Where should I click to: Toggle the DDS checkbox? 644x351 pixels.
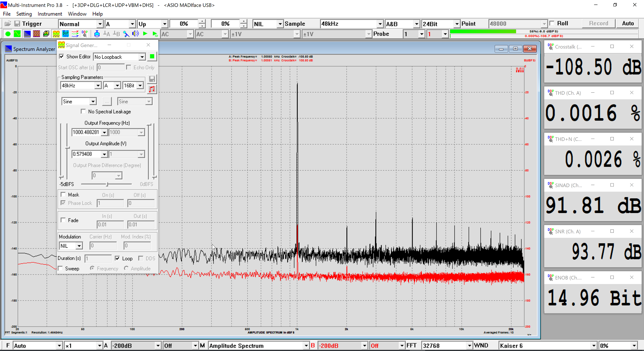(141, 258)
